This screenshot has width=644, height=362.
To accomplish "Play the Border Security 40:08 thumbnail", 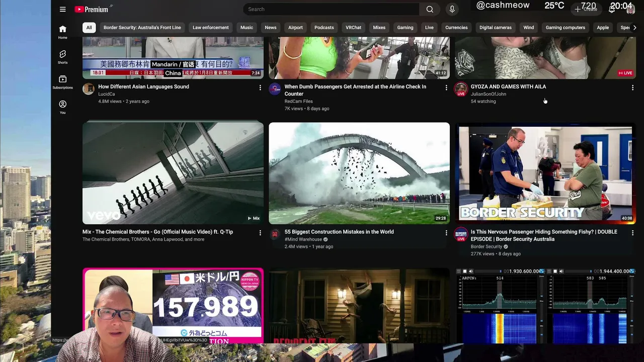I will pyautogui.click(x=545, y=173).
